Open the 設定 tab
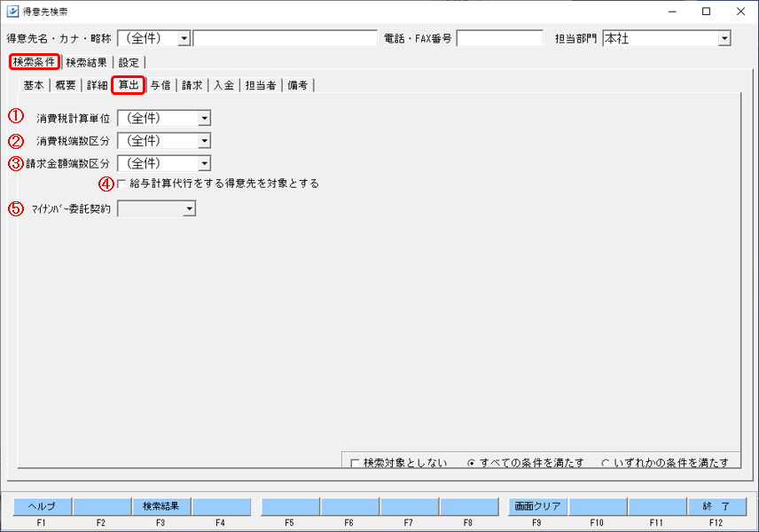Viewport: 759px width, 532px height. pos(129,62)
